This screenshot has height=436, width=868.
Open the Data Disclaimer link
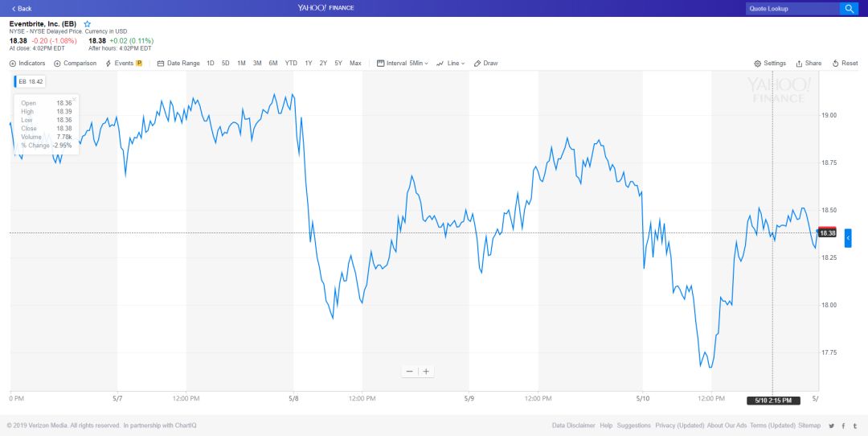pos(573,425)
